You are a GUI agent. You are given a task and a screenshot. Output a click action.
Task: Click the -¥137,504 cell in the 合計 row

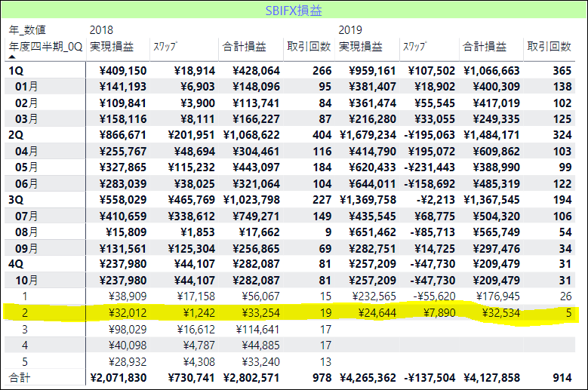click(x=429, y=378)
